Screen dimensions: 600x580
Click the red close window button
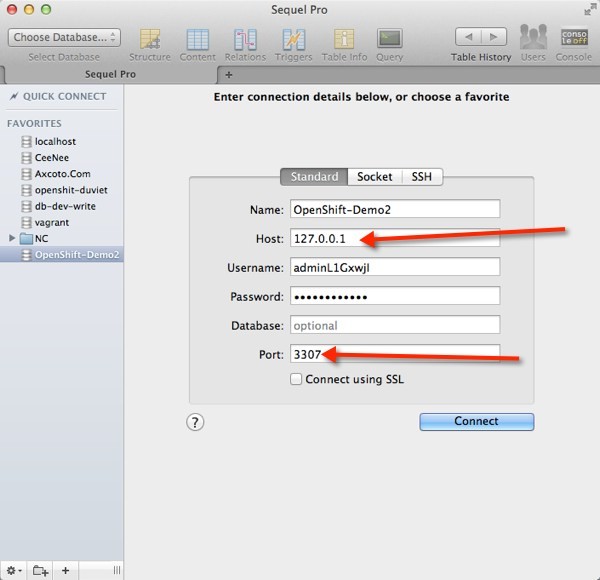(x=12, y=10)
